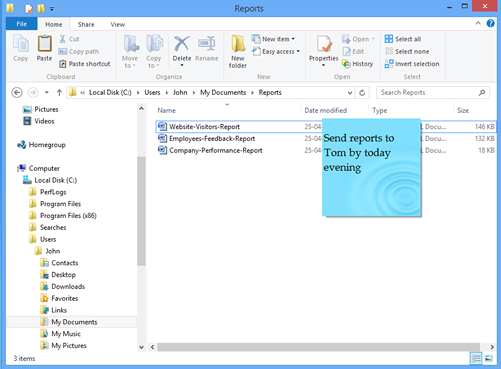The image size is (501, 369).
Task: Click the sticky note reminder about Tom
Action: [x=371, y=168]
